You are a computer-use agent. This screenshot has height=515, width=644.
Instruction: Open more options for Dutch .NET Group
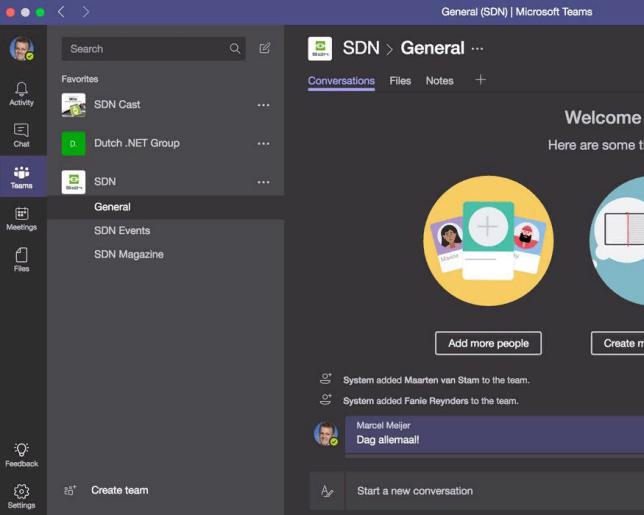[x=263, y=144]
